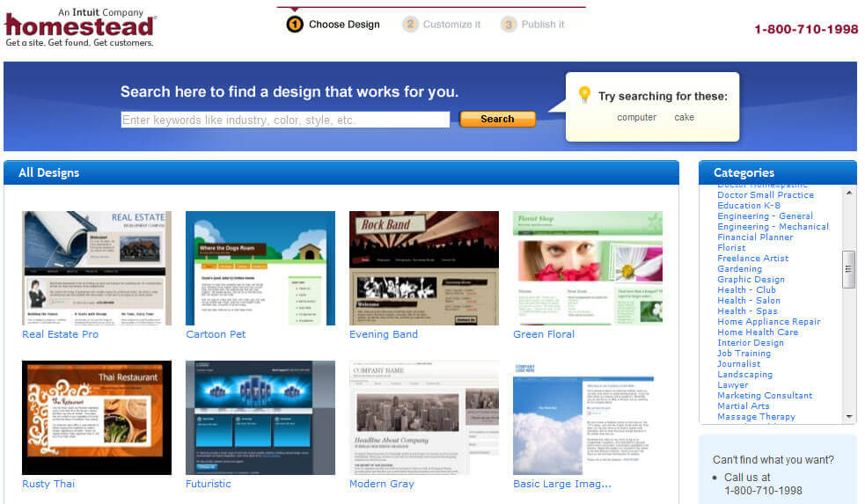Select step 2 Customize it
The width and height of the screenshot is (865, 504).
click(442, 25)
